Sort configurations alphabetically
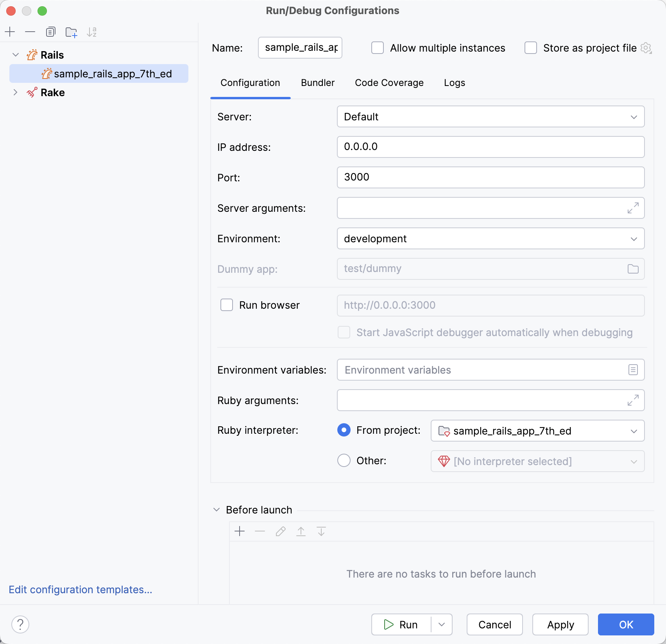 tap(92, 32)
